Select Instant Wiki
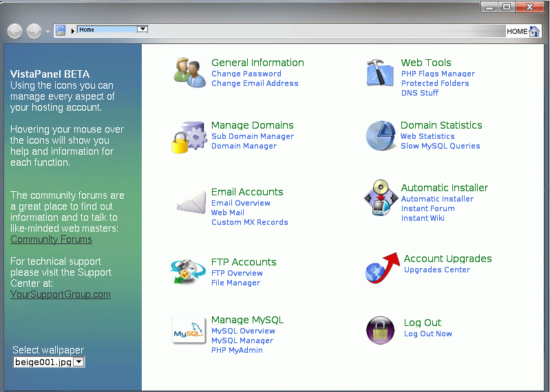This screenshot has width=550, height=392. click(423, 218)
